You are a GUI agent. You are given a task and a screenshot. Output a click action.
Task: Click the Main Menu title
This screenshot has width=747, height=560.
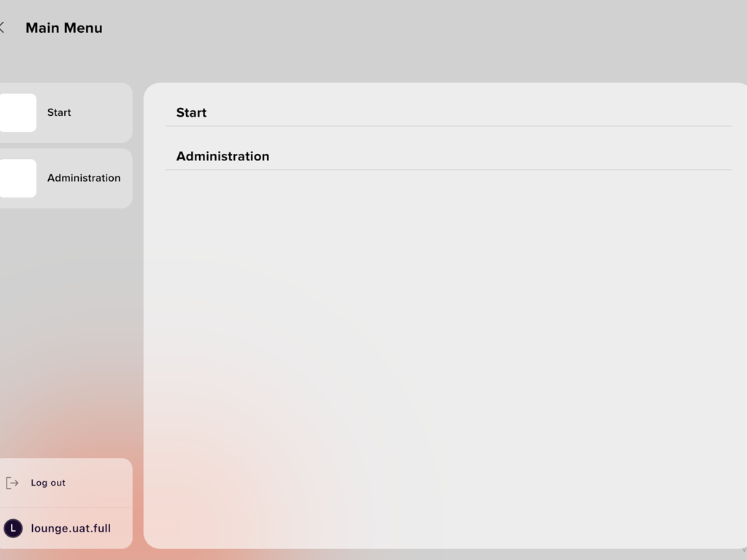click(x=64, y=28)
